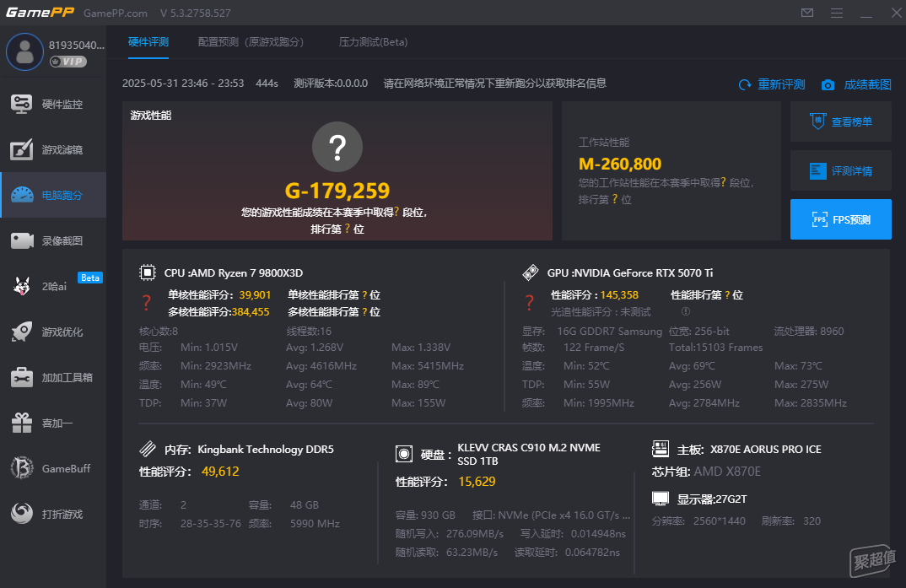Screen dimensions: 906x588
Task: Open the 压力测试(Beta) tab
Action: click(x=373, y=42)
